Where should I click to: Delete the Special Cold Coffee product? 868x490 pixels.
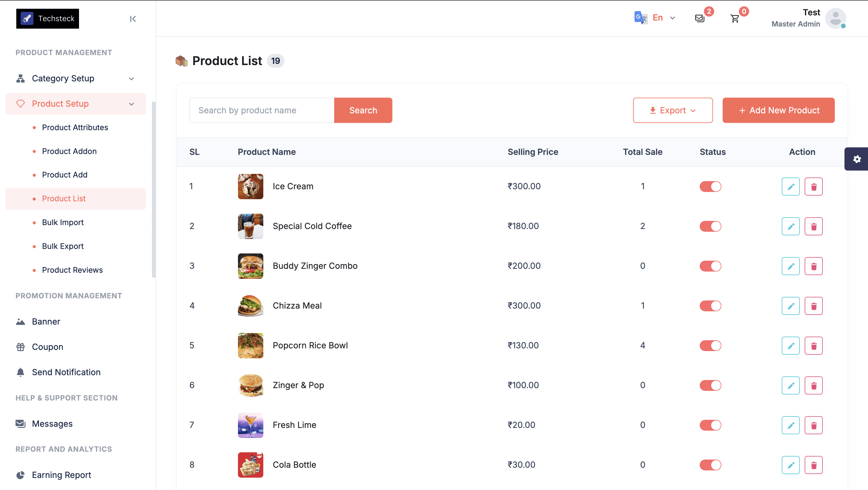(813, 226)
